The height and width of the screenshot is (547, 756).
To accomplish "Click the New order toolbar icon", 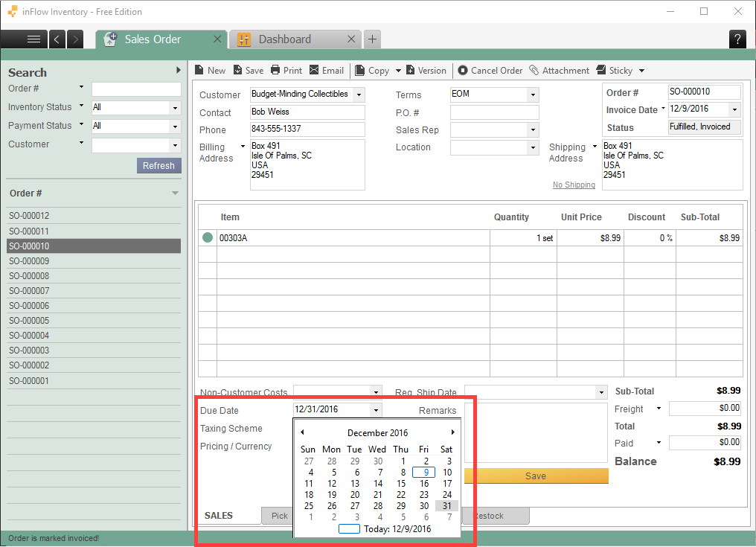I will click(199, 70).
